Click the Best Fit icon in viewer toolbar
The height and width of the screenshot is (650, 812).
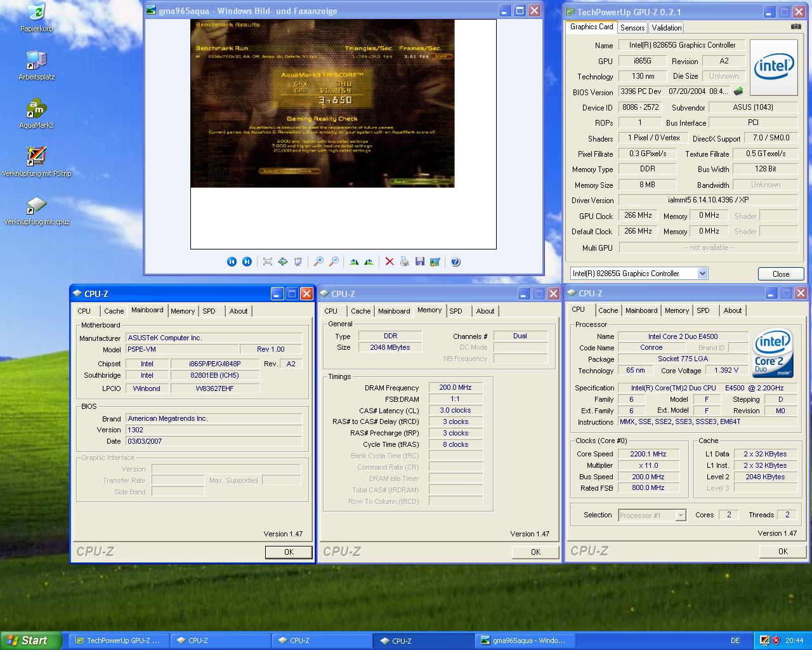[x=267, y=262]
